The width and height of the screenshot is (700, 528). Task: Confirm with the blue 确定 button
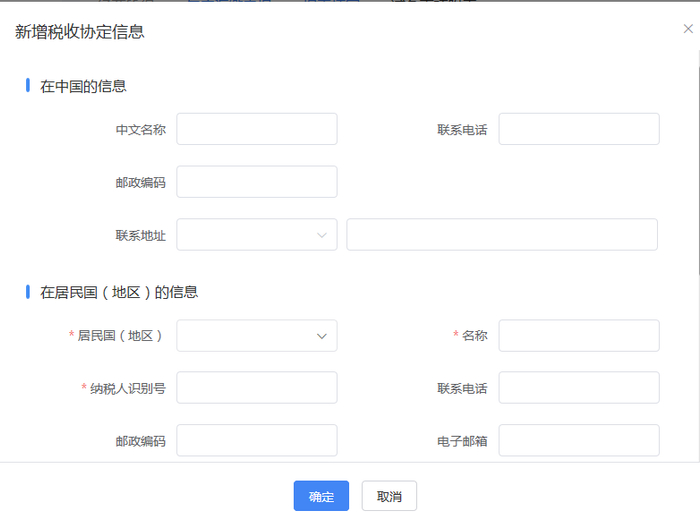point(321,496)
